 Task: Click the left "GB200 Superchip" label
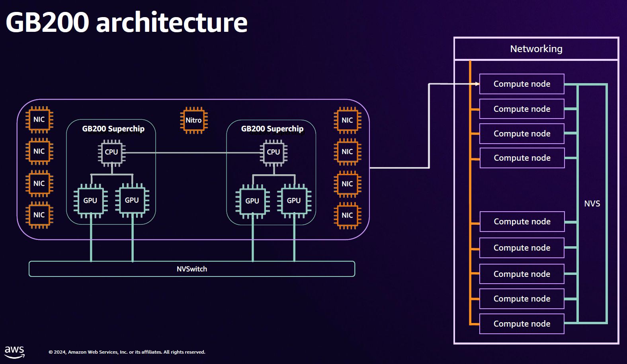click(x=113, y=128)
